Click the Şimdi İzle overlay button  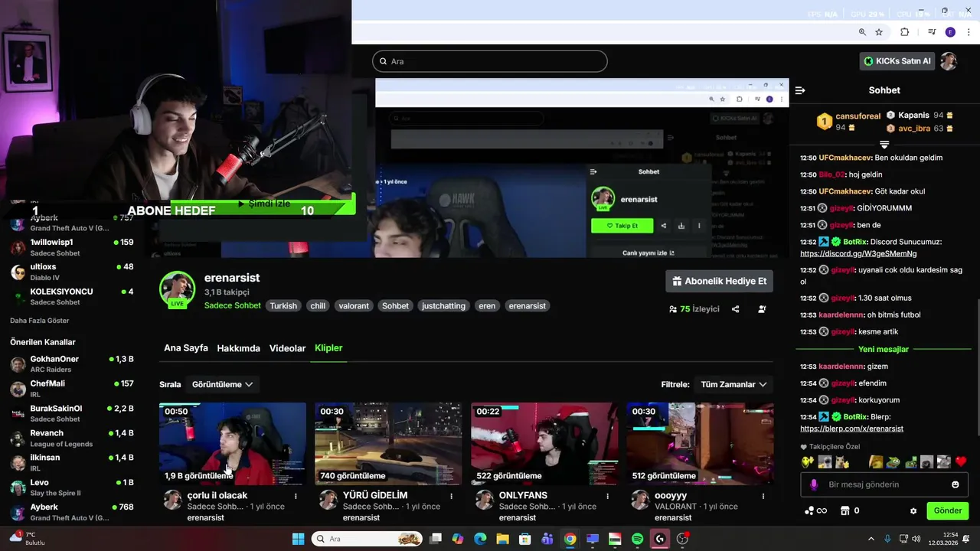(x=264, y=204)
